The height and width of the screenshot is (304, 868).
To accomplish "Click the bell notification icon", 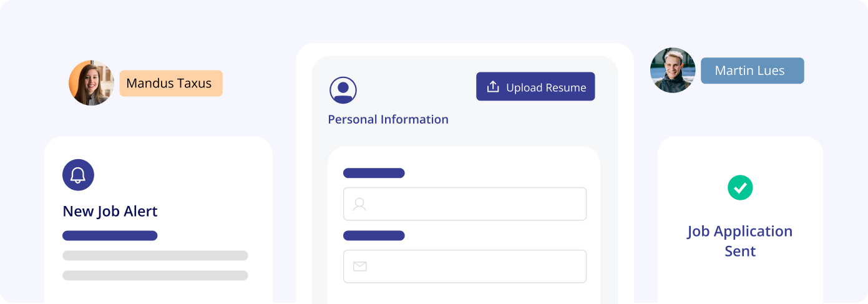I will click(x=78, y=175).
